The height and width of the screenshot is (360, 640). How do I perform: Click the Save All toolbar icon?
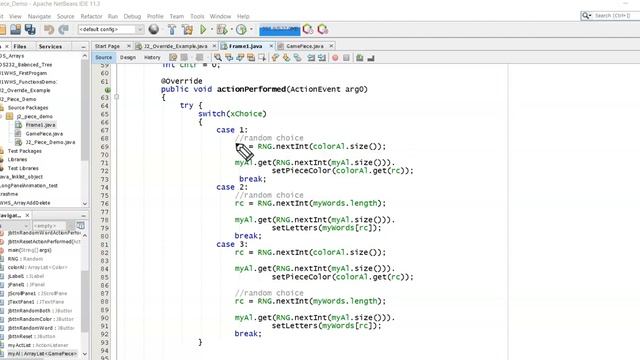[x=30, y=29]
